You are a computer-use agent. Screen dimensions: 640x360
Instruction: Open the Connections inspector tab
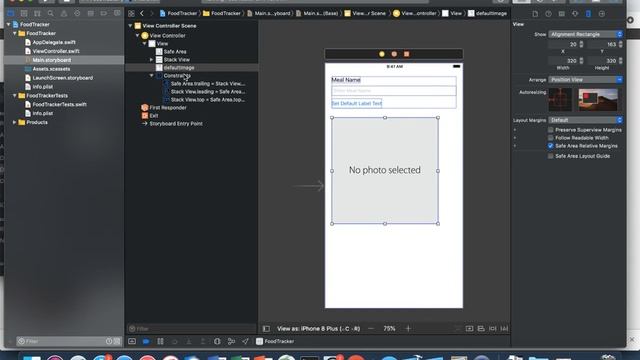(602, 14)
